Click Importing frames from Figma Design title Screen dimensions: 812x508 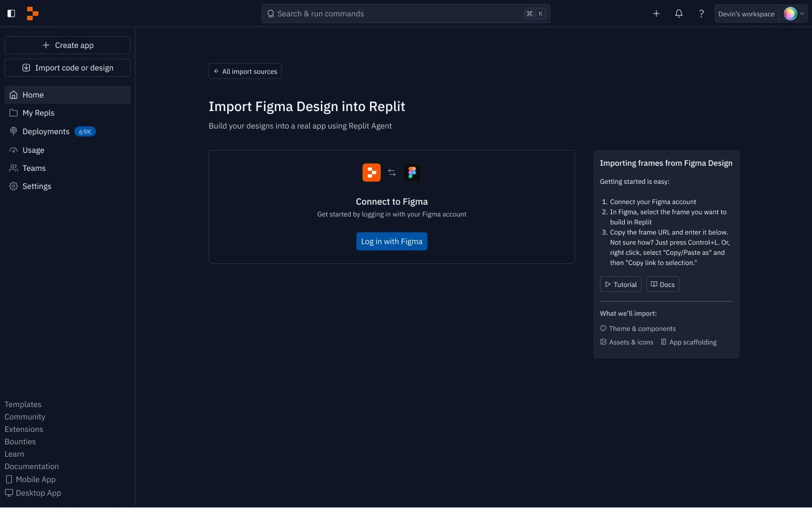pos(666,163)
